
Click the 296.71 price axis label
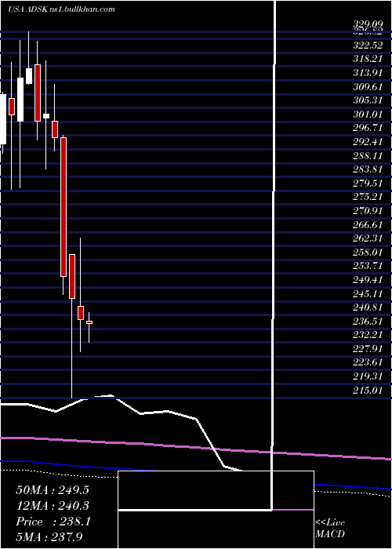coord(368,128)
